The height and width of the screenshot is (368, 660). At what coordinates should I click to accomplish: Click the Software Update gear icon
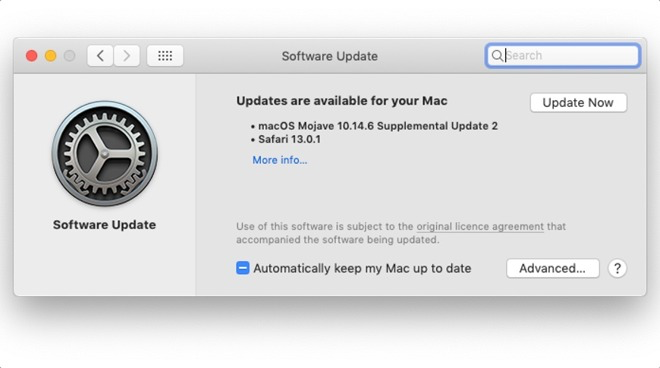tap(105, 154)
